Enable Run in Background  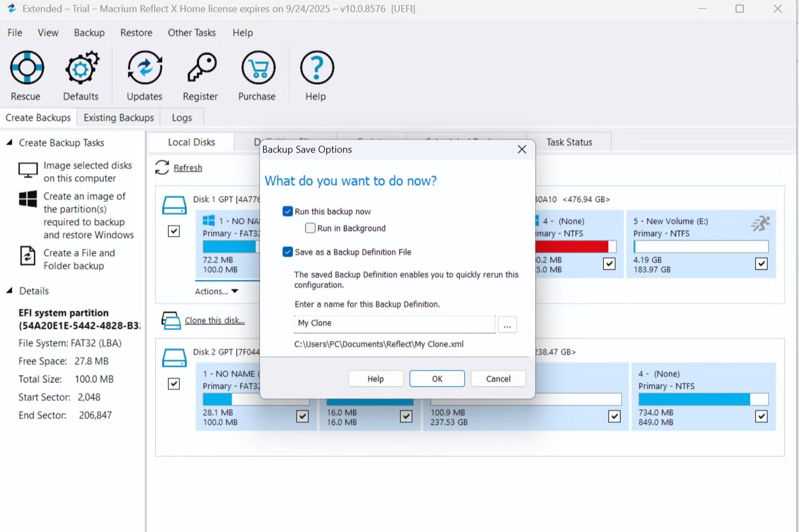coord(310,228)
